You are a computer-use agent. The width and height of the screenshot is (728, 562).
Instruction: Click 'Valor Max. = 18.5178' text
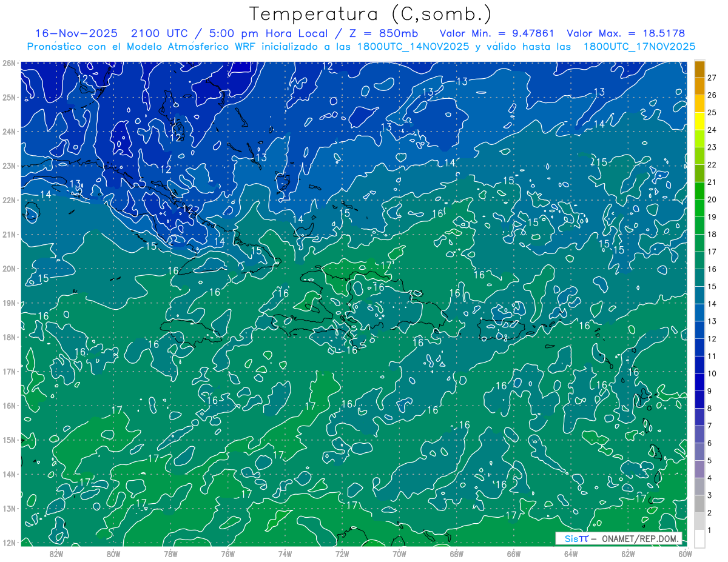point(625,33)
